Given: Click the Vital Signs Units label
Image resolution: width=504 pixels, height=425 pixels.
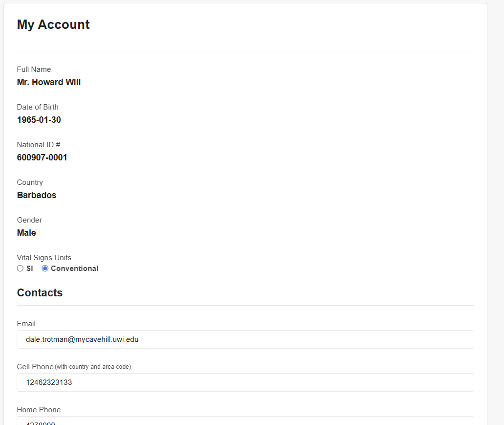Looking at the screenshot, I should (44, 258).
